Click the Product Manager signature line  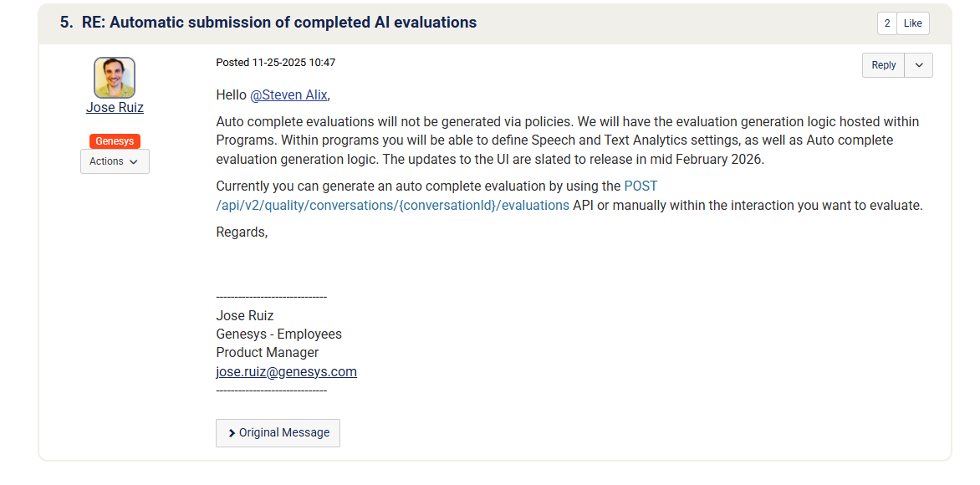(x=267, y=353)
